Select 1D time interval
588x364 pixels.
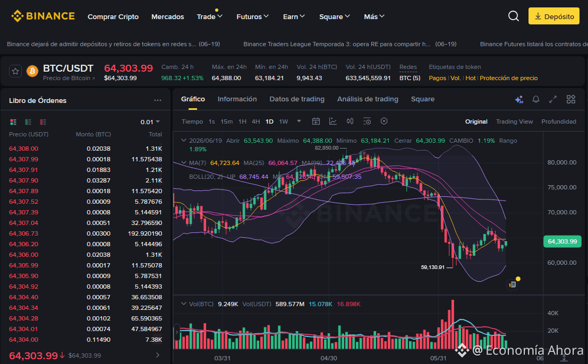pyautogui.click(x=269, y=122)
